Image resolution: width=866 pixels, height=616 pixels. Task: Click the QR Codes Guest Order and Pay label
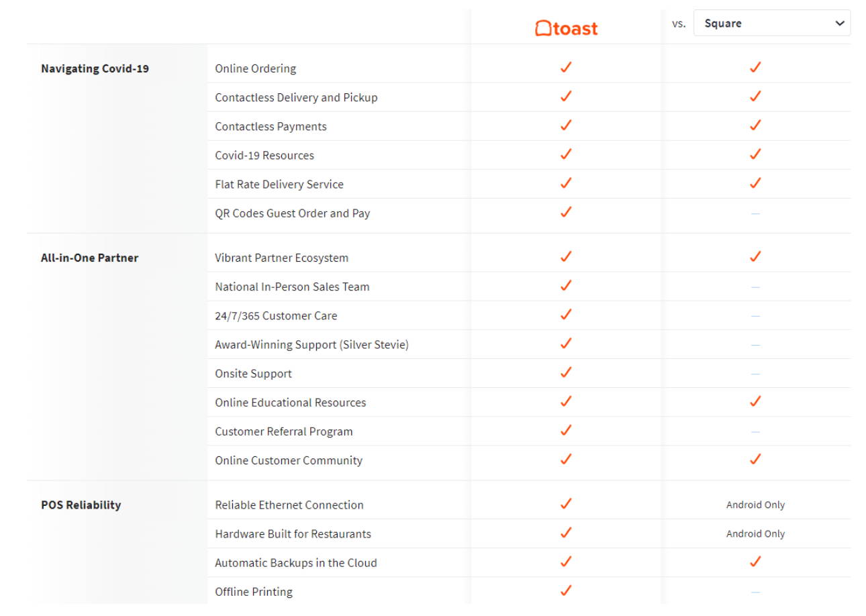(x=293, y=213)
